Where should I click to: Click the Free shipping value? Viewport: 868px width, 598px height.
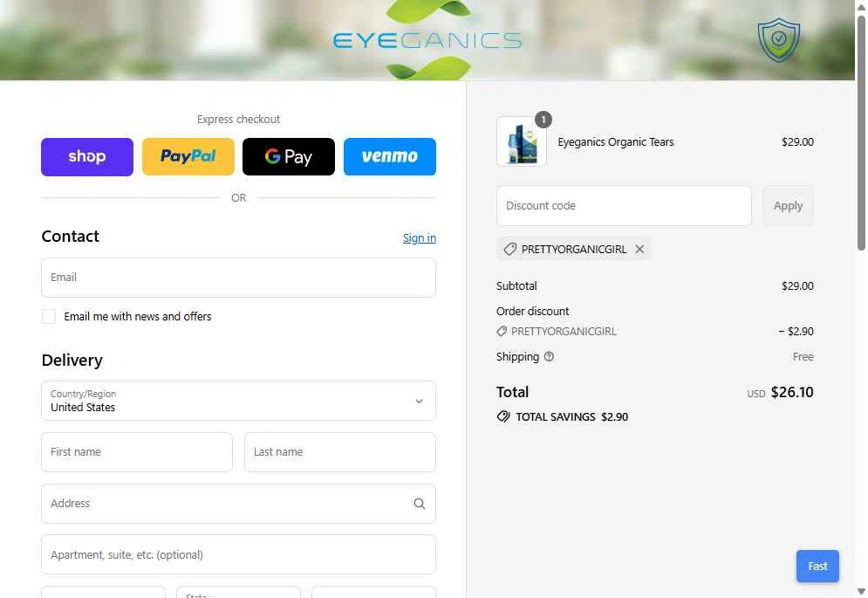(x=803, y=357)
